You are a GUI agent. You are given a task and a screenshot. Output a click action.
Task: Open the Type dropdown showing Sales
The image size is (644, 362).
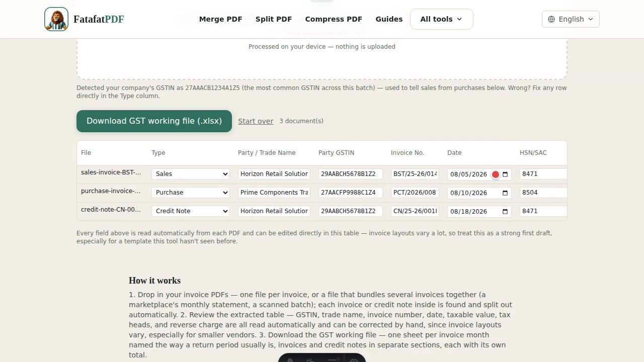191,174
